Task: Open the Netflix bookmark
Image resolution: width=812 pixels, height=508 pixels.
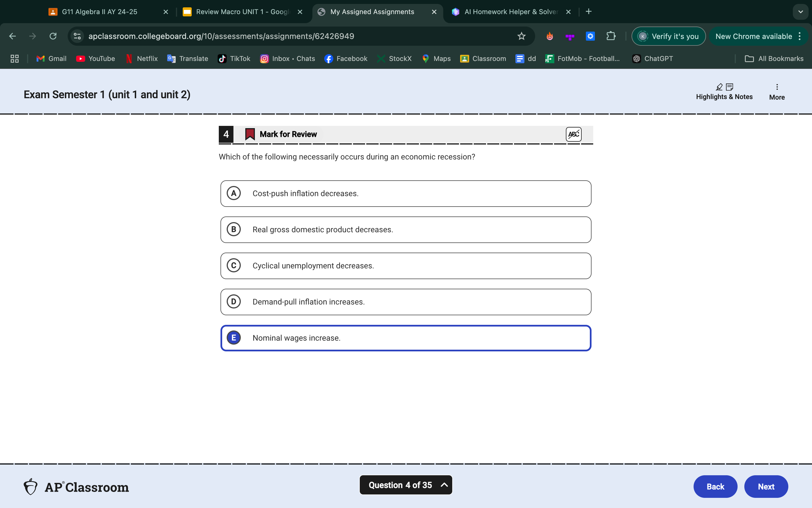Action: point(141,59)
